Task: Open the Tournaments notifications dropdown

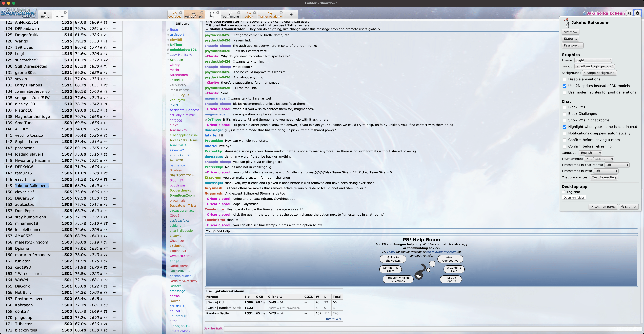Action: [x=599, y=159]
